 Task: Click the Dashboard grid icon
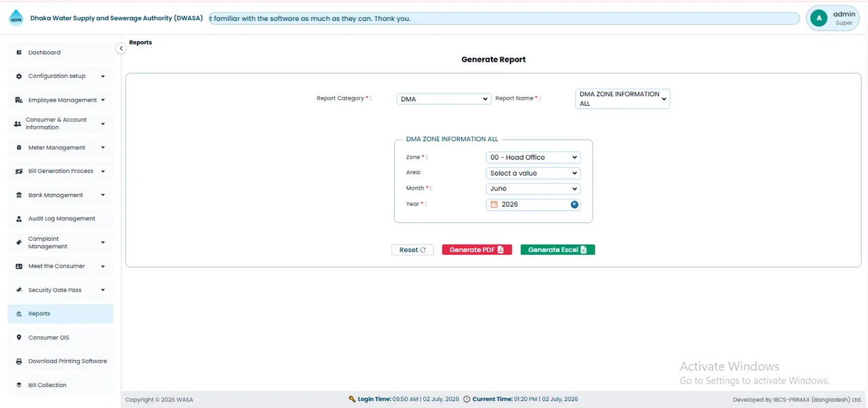[x=19, y=53]
